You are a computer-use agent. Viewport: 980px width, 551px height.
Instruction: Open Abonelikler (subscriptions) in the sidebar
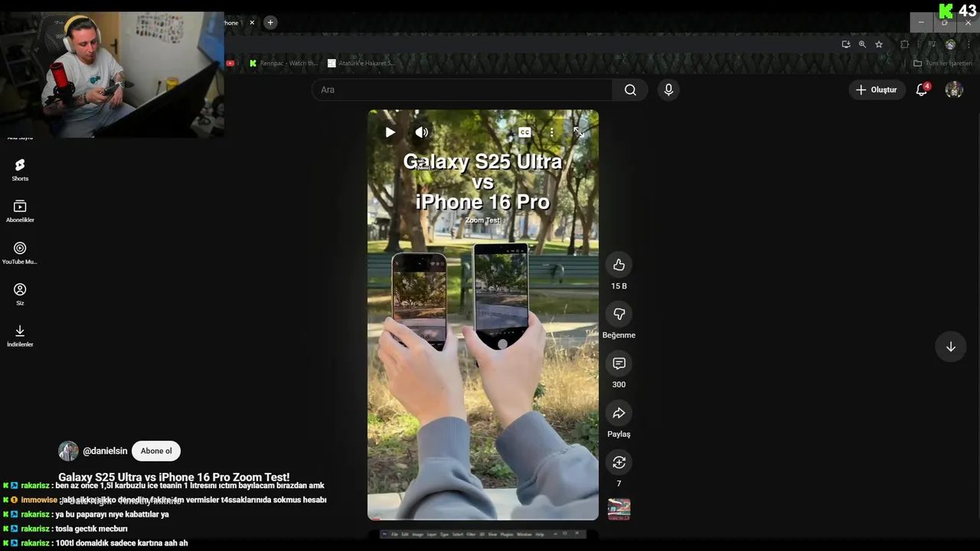pyautogui.click(x=20, y=211)
